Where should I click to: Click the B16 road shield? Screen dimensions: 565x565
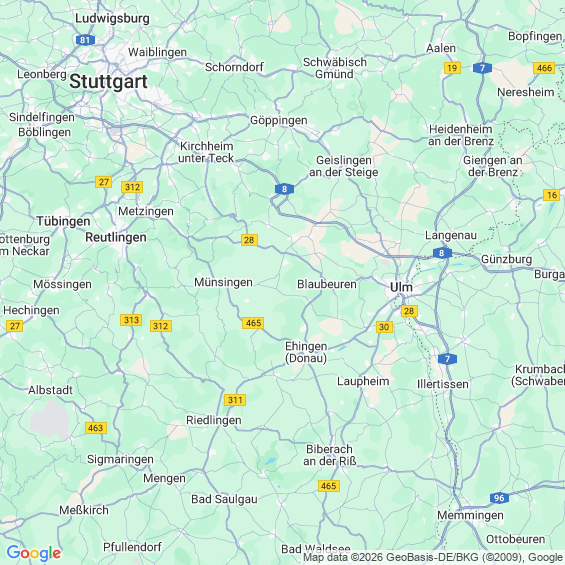551,195
